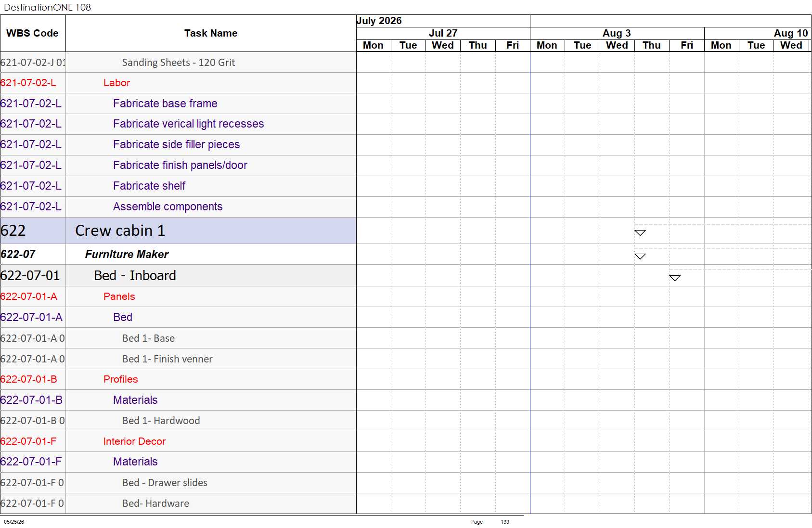Select Fabricate side filler pieces task
This screenshot has width=812, height=528.
click(x=178, y=145)
